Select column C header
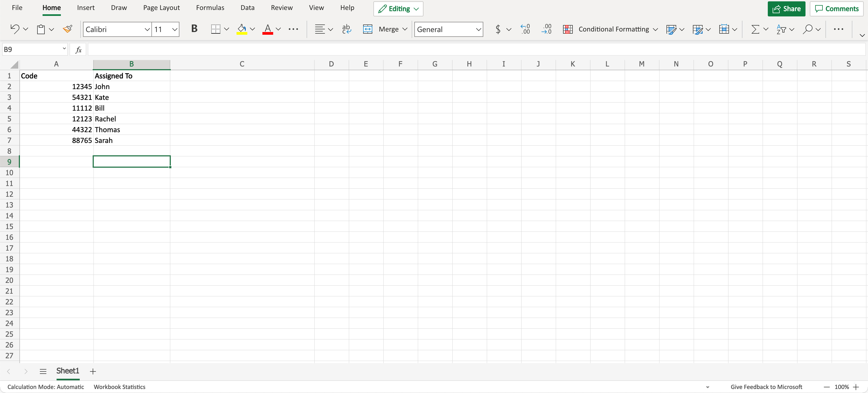This screenshot has height=393, width=868. (x=242, y=64)
